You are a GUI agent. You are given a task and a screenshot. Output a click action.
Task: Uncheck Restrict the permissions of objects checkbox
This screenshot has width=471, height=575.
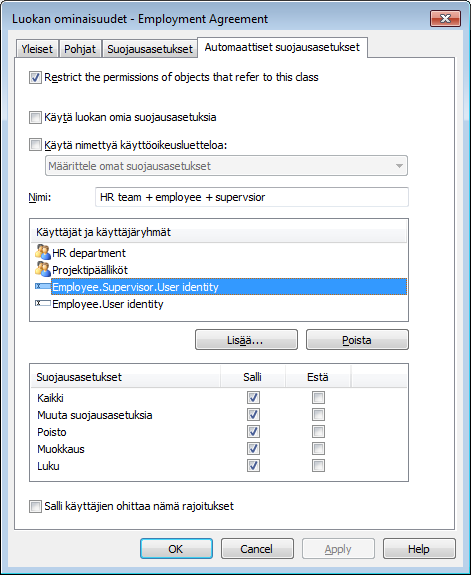coord(35,77)
